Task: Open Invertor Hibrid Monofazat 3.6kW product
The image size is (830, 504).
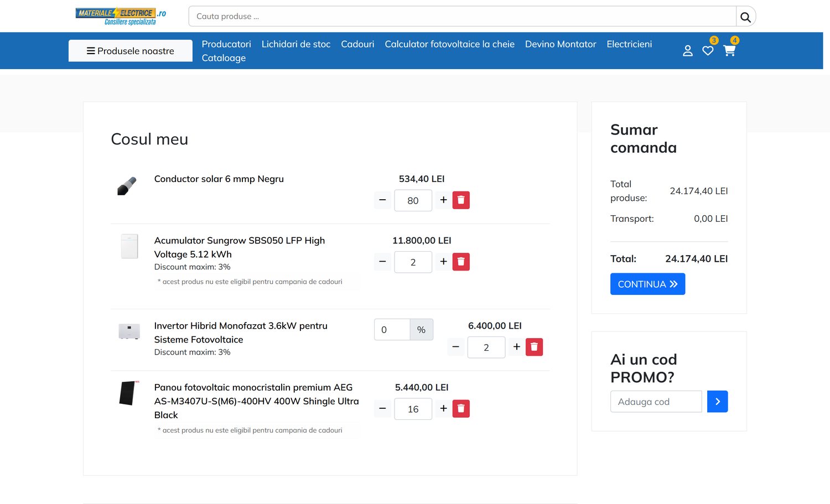Action: (x=241, y=332)
